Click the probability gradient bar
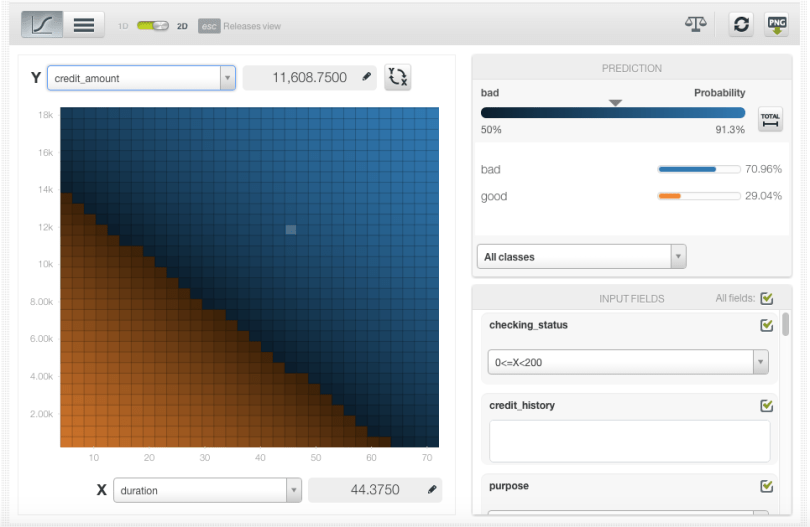This screenshot has height=527, width=810. click(x=612, y=113)
